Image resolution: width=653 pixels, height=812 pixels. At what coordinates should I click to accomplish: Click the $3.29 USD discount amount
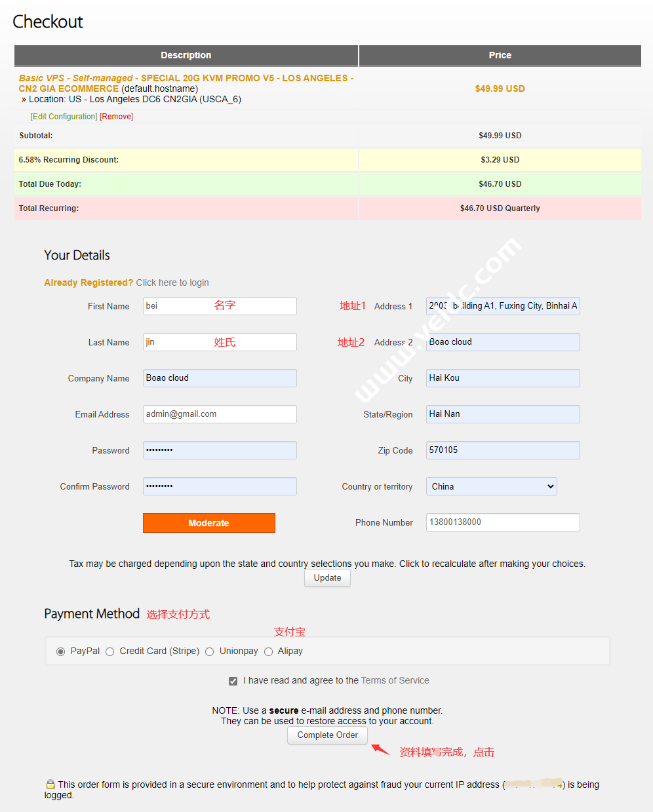(x=500, y=160)
